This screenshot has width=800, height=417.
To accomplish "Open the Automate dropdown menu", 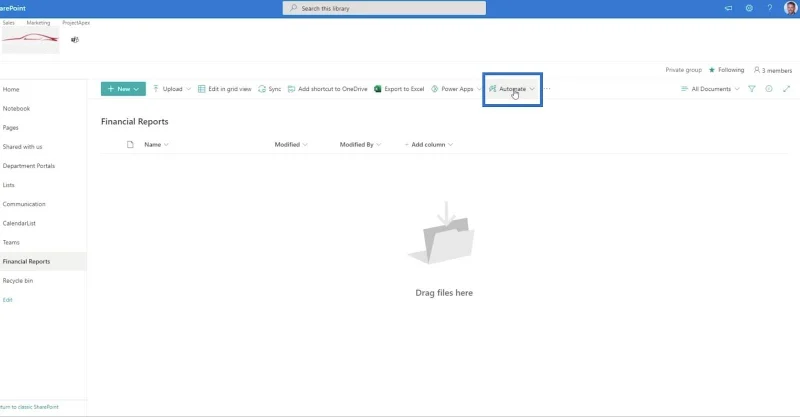I will (x=512, y=89).
